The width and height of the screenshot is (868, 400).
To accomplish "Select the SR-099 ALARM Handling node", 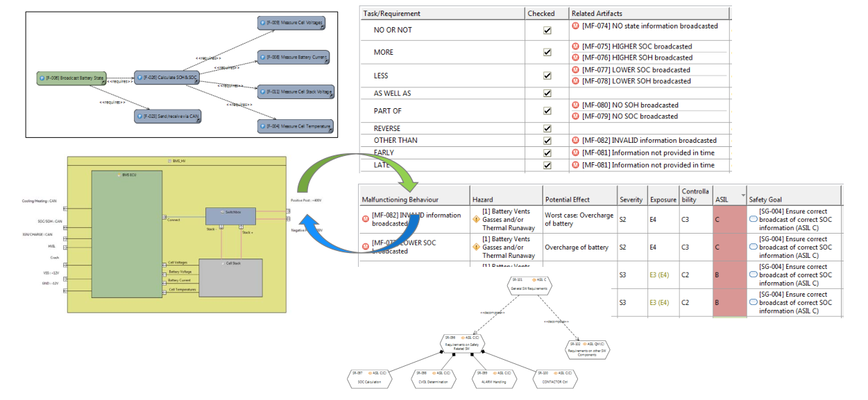I will pos(495,378).
